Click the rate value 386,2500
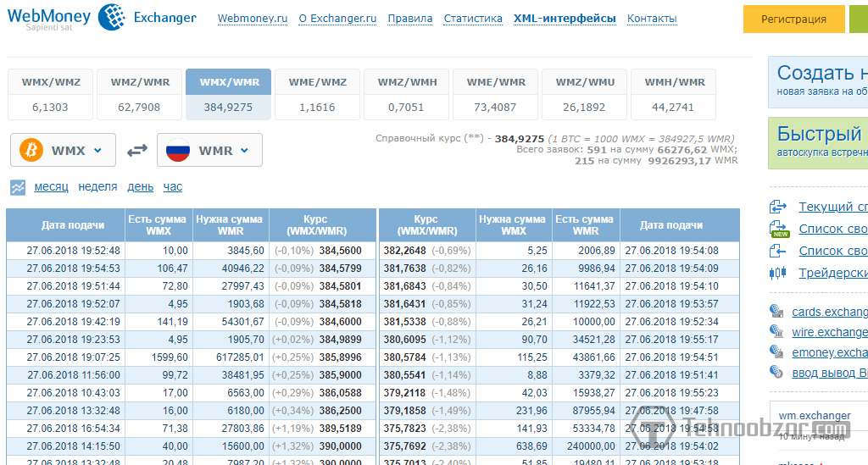Screen dimensions: 868x465 (341, 411)
